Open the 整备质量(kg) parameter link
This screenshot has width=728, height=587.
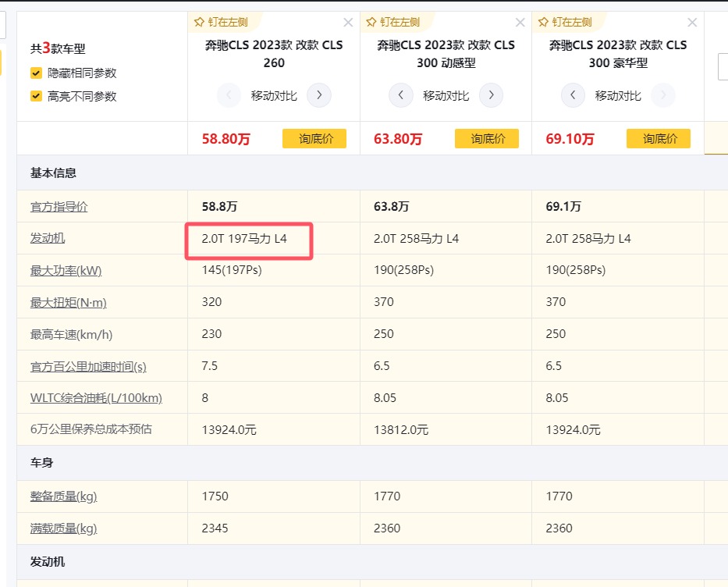point(64,496)
